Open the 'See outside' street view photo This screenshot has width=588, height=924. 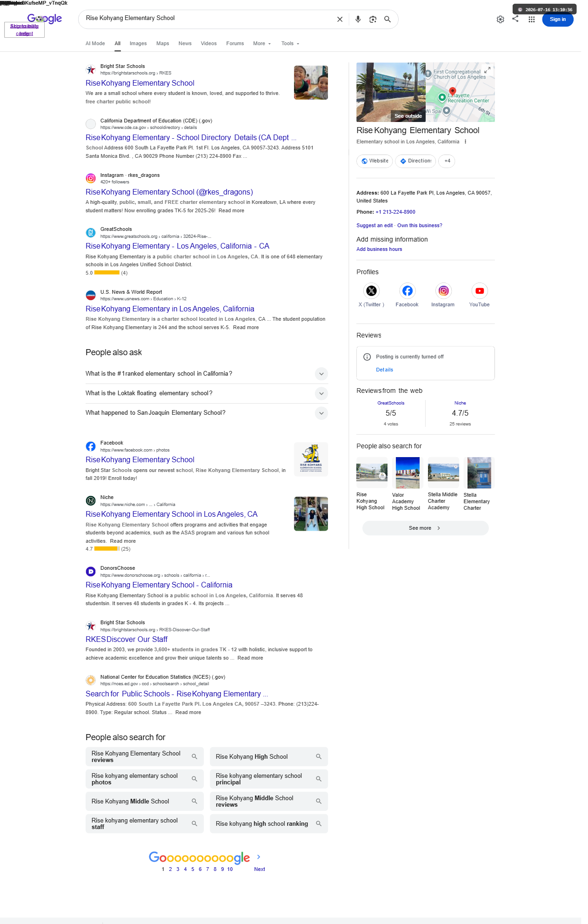[391, 92]
